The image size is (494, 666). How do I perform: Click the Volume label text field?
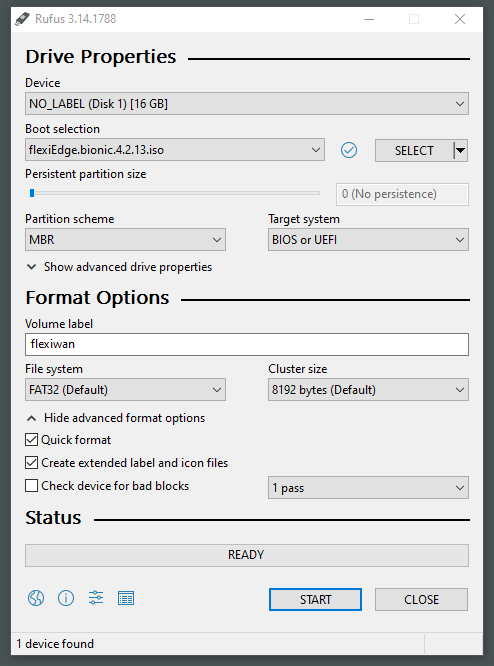247,344
